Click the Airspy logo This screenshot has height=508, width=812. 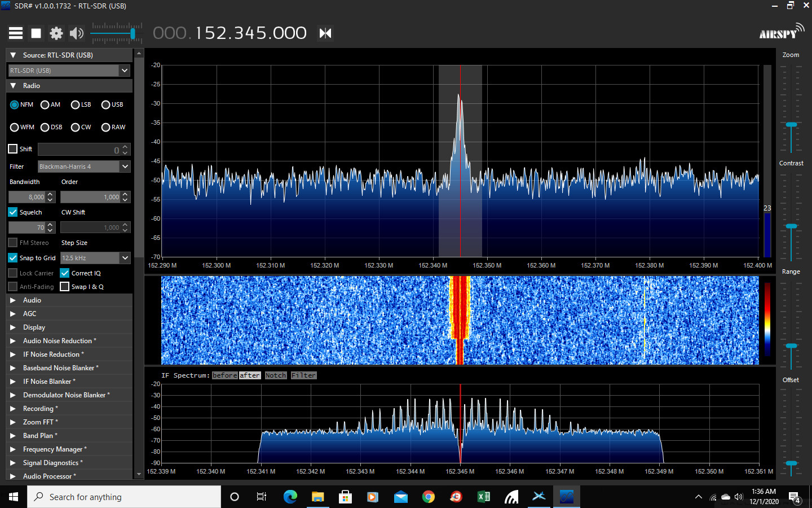tap(781, 32)
